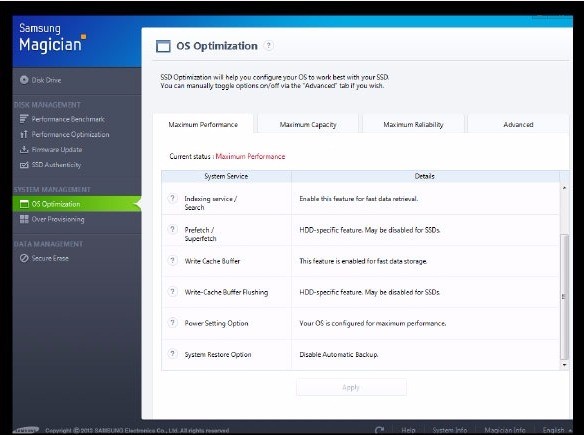The width and height of the screenshot is (584, 435).
Task: Open Performance Optimization from the sidebar
Action: [65, 134]
